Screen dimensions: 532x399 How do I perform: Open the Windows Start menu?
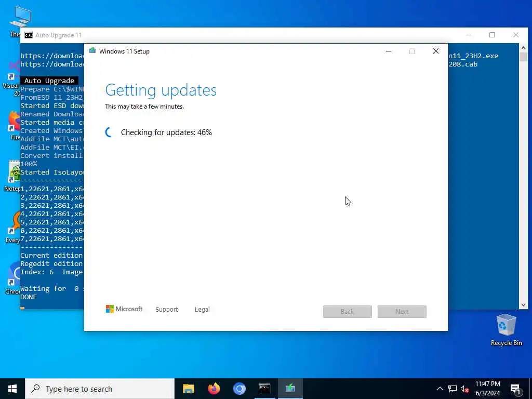pyautogui.click(x=12, y=389)
